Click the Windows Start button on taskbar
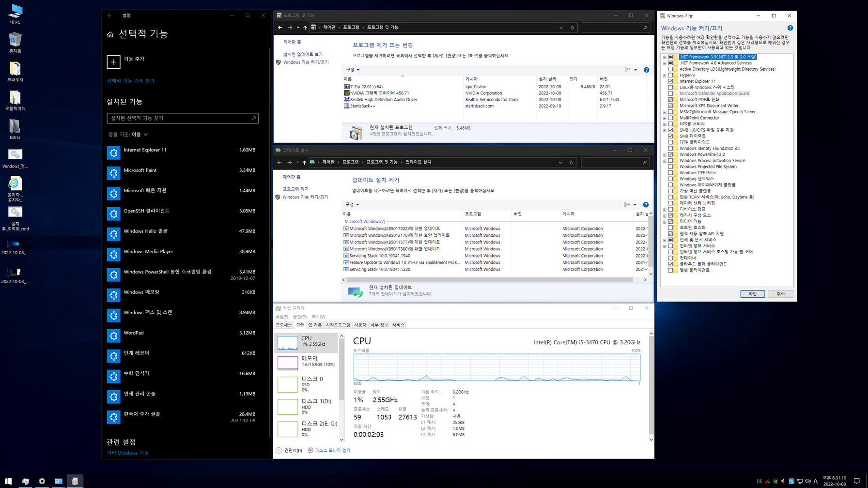Screen dimensions: 868x488 coord(8,481)
